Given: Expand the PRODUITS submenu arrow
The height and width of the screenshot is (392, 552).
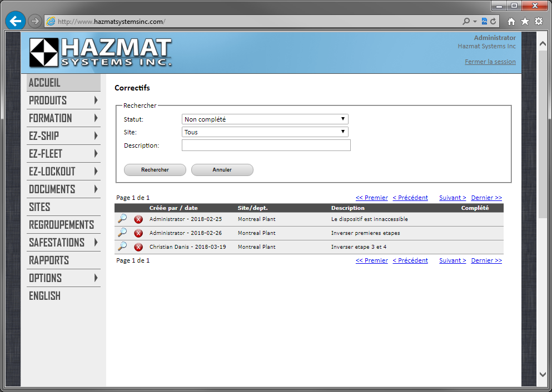Looking at the screenshot, I should [96, 100].
